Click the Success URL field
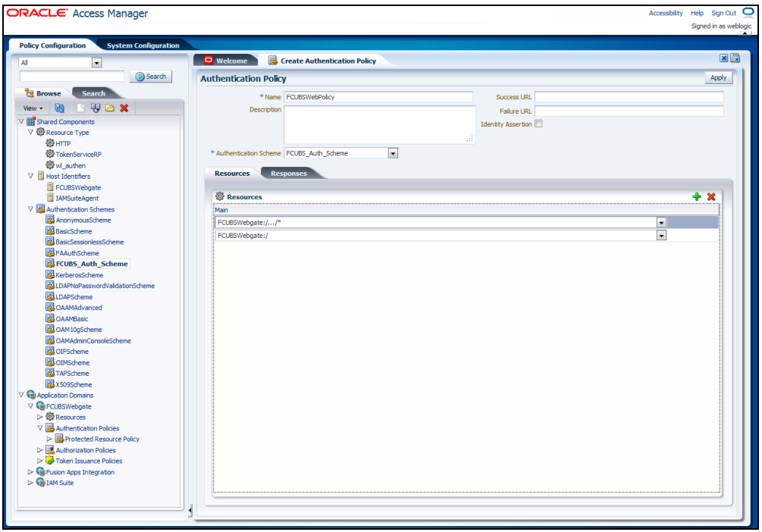Viewport: 762px width, 532px height. [629, 97]
